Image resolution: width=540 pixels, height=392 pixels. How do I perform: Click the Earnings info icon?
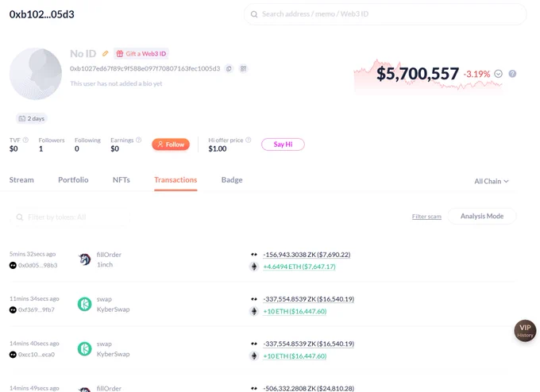pos(138,140)
